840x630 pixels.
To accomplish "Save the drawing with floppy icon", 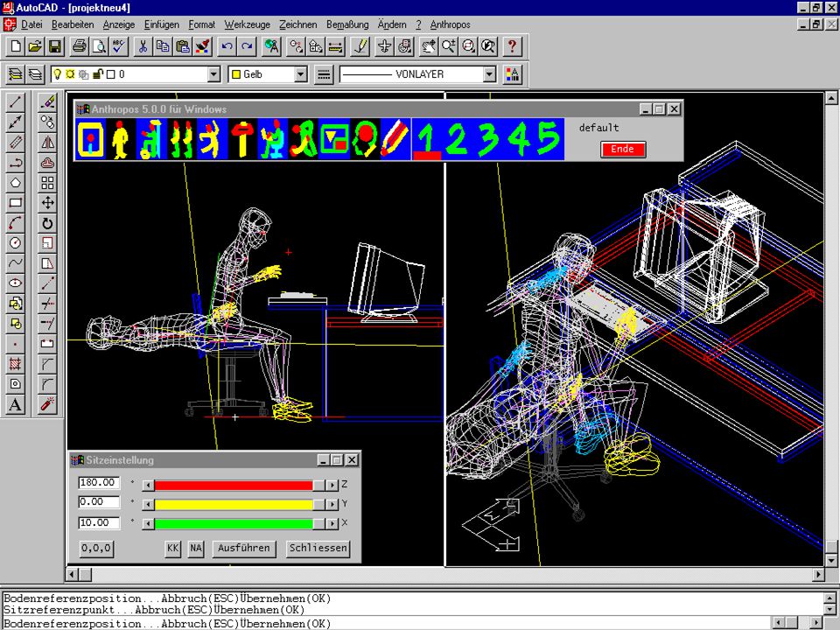I will pyautogui.click(x=54, y=46).
